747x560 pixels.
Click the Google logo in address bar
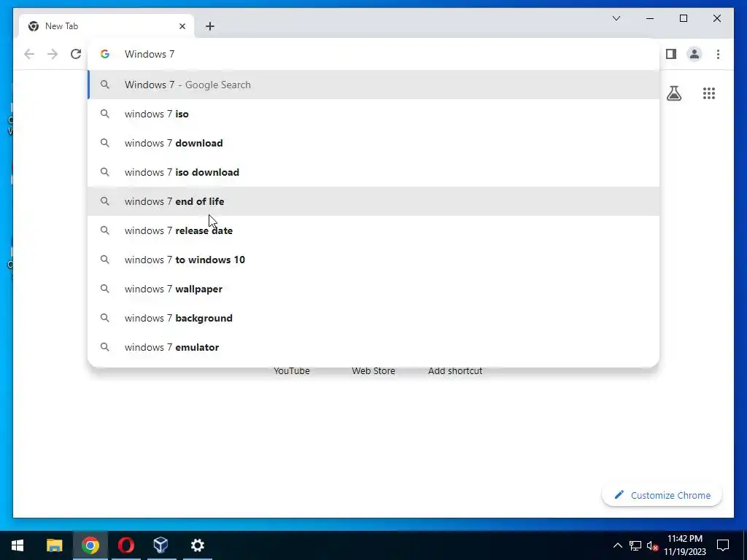105,54
